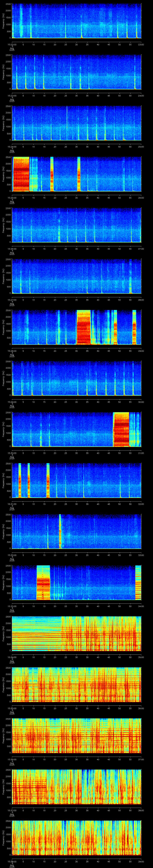Click the spectrogram panel starting at 15:29:00
This screenshot has width=153, height=868.
pyautogui.click(x=76, y=378)
